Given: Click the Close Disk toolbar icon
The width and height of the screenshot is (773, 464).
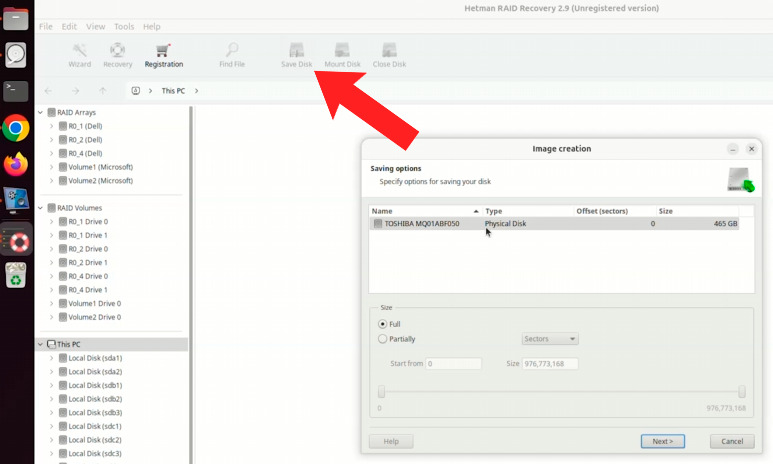Looking at the screenshot, I should [x=389, y=55].
